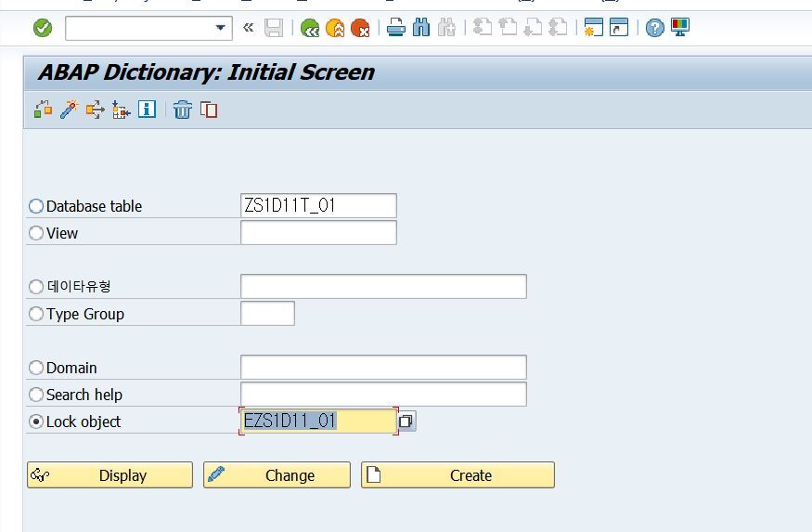Click the green Back icon
This screenshot has height=532, width=812.
click(x=310, y=28)
